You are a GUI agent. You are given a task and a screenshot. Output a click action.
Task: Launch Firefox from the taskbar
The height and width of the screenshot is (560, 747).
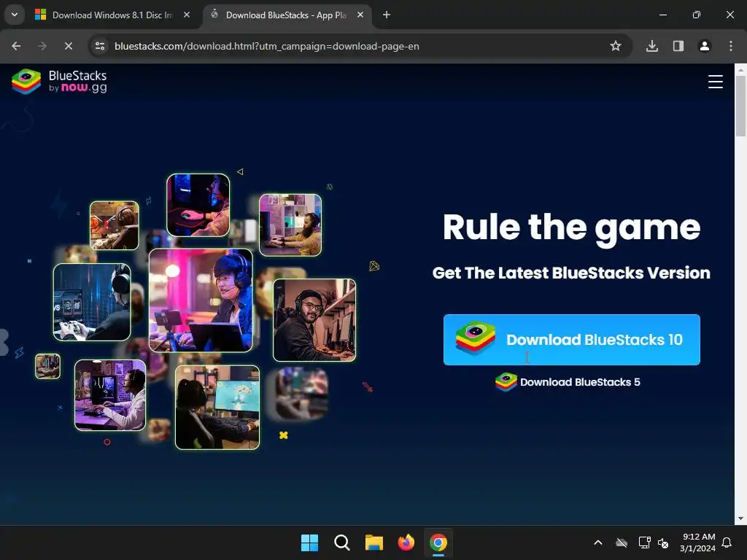[406, 542]
